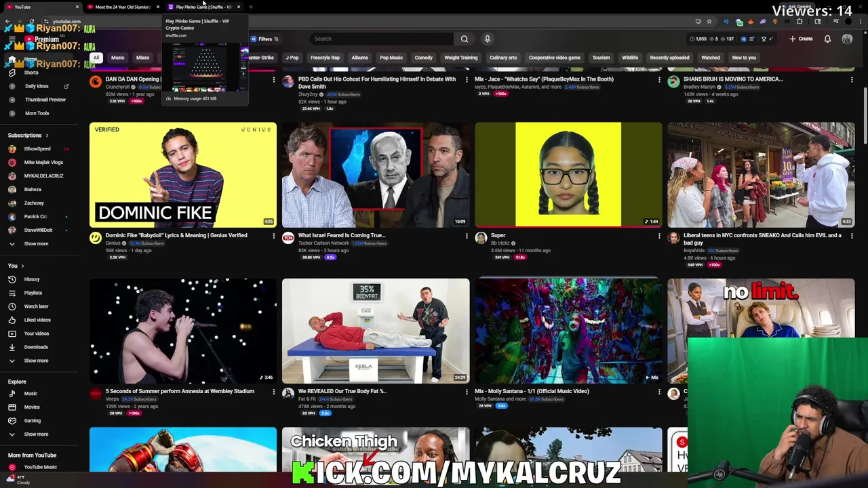Open options menu for Super video
Screen dimensions: 868x488
(x=658, y=236)
